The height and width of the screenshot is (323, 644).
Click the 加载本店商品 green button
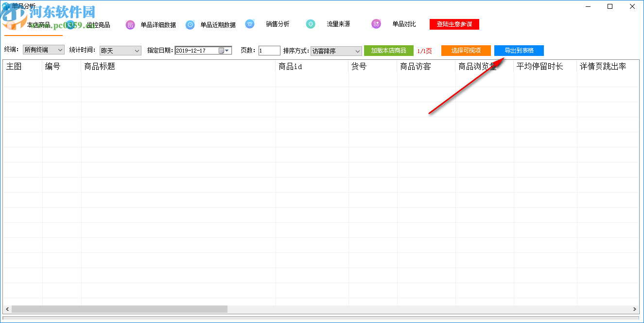click(389, 50)
